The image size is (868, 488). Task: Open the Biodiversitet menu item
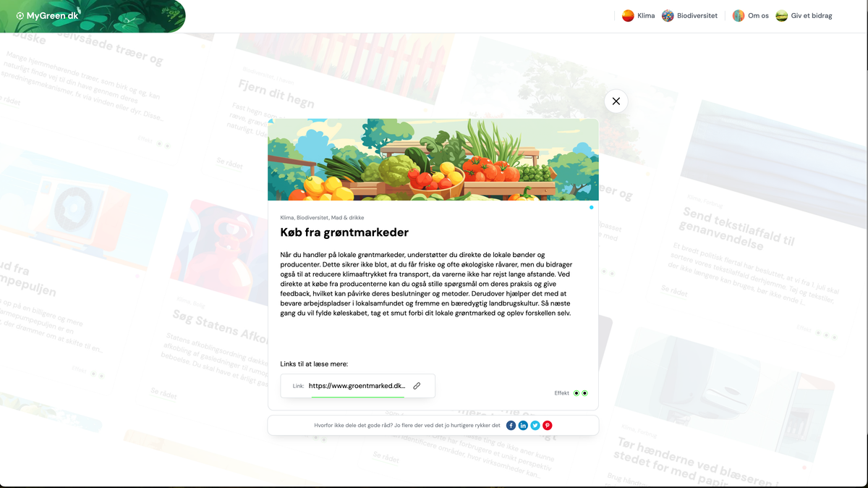tap(689, 15)
